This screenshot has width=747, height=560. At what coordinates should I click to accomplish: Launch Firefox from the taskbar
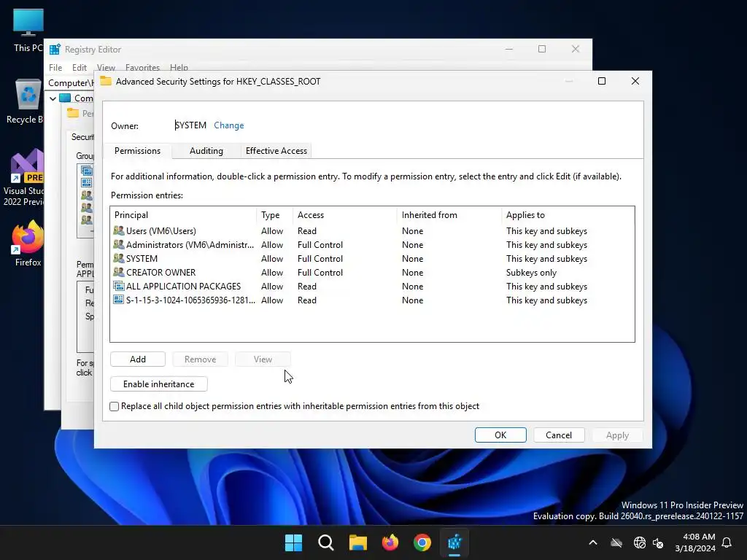(x=390, y=542)
